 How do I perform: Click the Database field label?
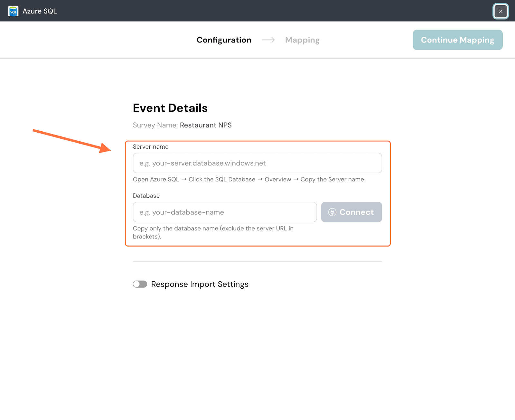146,196
